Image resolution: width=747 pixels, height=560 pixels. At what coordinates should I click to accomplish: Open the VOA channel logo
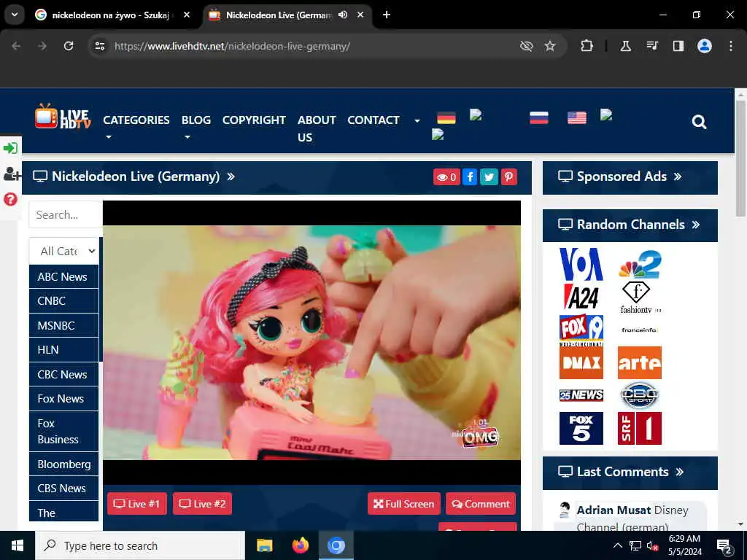(581, 264)
